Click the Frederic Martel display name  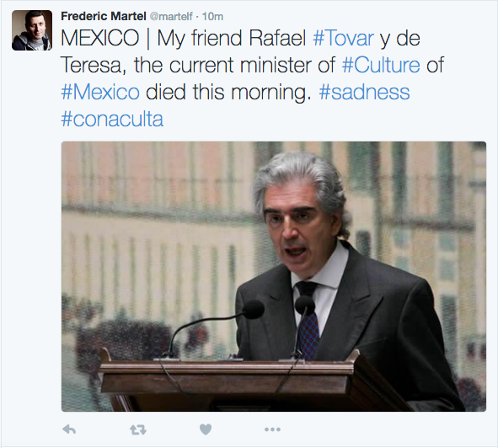point(104,16)
